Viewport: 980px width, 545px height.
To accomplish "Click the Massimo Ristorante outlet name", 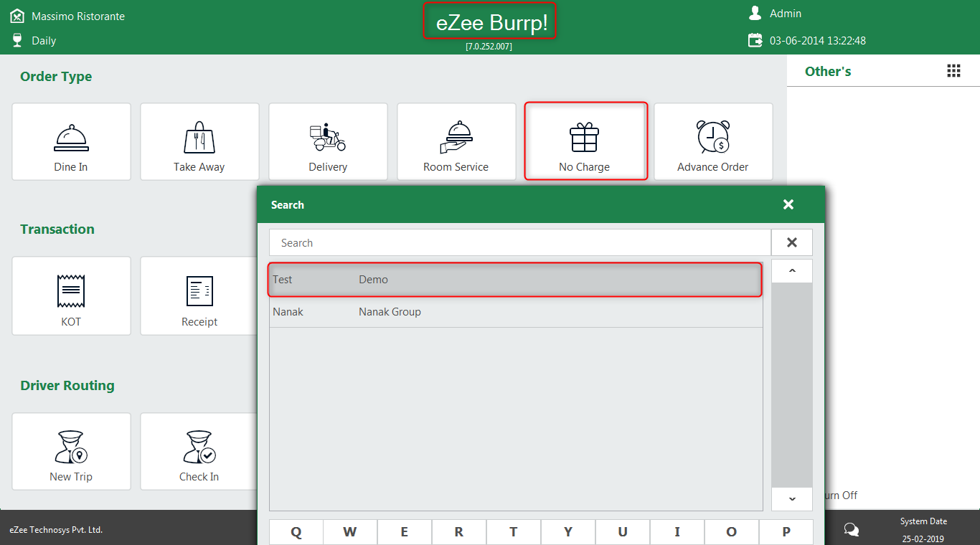I will [x=78, y=16].
